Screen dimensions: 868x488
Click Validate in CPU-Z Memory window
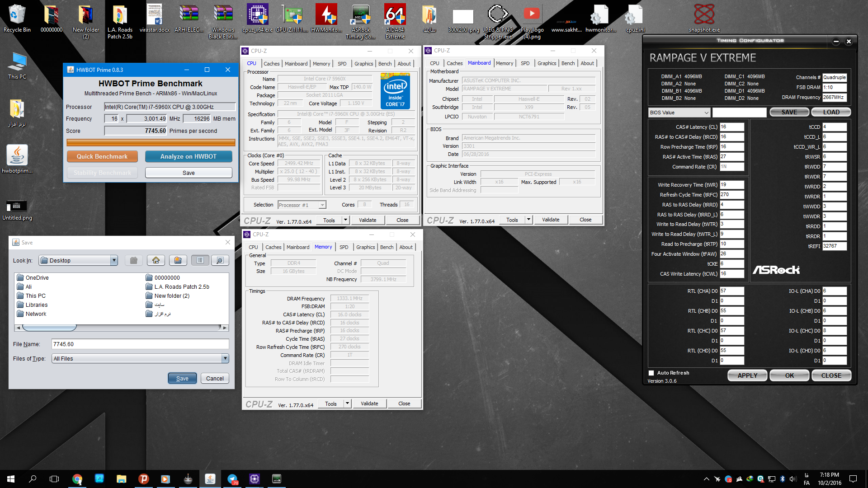click(x=369, y=404)
